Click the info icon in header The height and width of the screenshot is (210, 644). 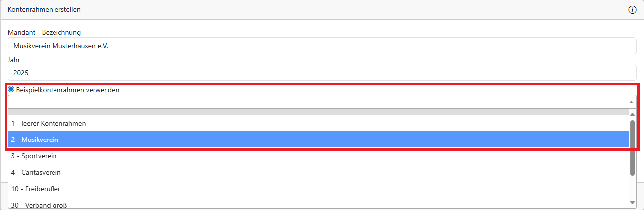tap(632, 10)
